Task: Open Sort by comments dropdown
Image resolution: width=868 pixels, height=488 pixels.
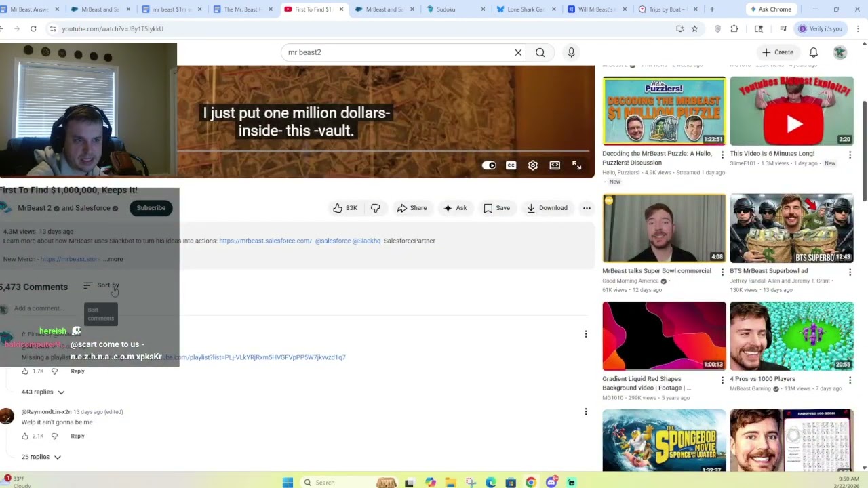Action: coord(101,285)
